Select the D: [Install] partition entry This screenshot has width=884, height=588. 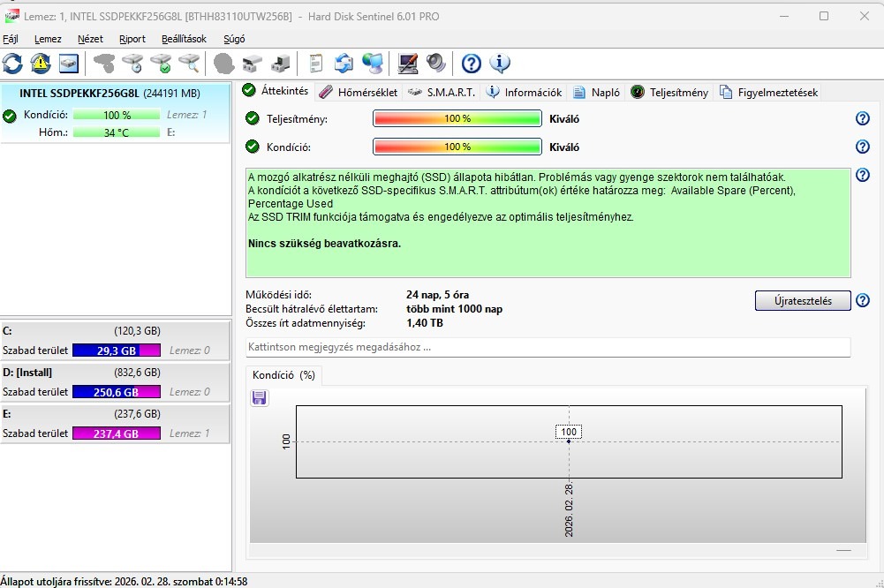[x=115, y=382]
